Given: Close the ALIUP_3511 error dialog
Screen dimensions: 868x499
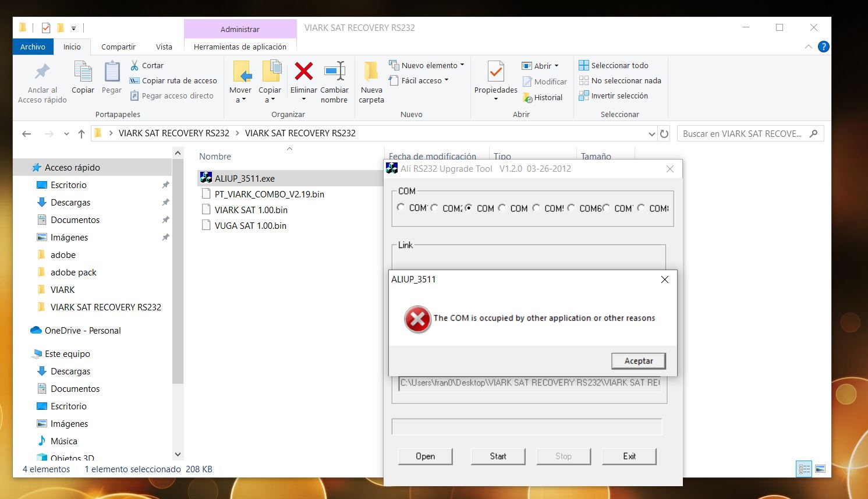Looking at the screenshot, I should click(x=665, y=279).
